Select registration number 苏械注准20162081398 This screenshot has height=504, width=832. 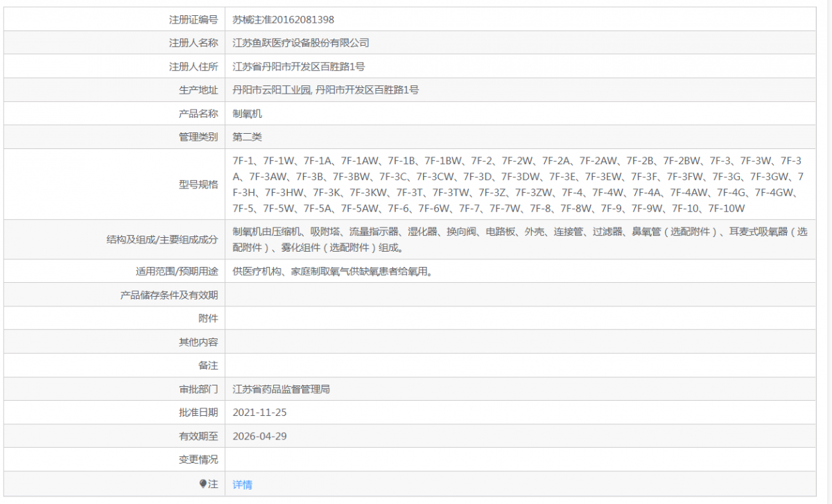(x=284, y=19)
